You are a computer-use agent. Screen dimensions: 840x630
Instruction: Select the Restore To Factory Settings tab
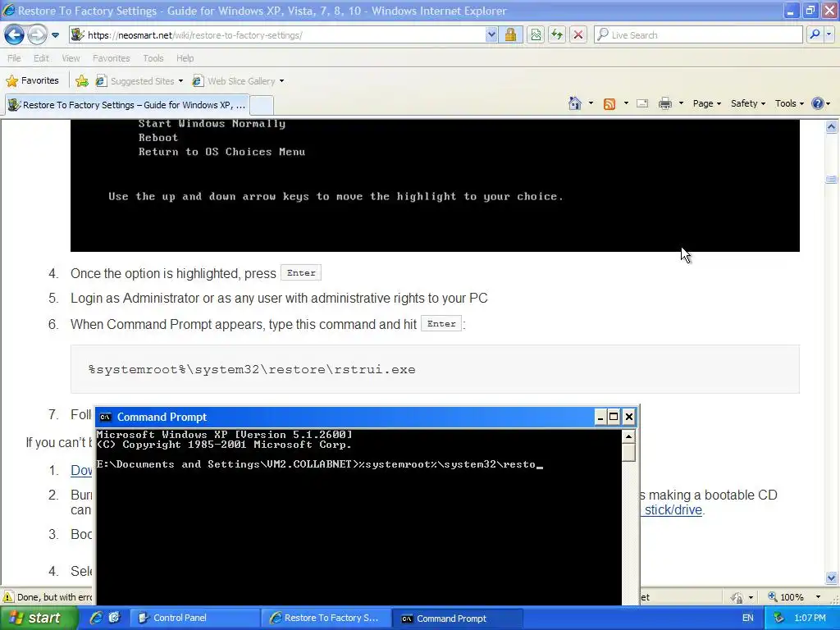click(127, 105)
